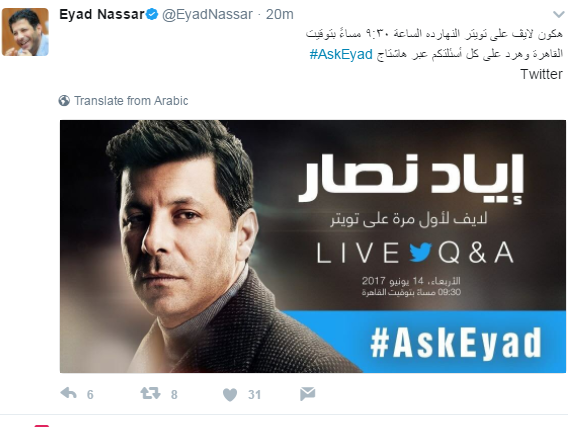Click the retweet count 8
Image resolution: width=568 pixels, height=427 pixels.
(174, 394)
